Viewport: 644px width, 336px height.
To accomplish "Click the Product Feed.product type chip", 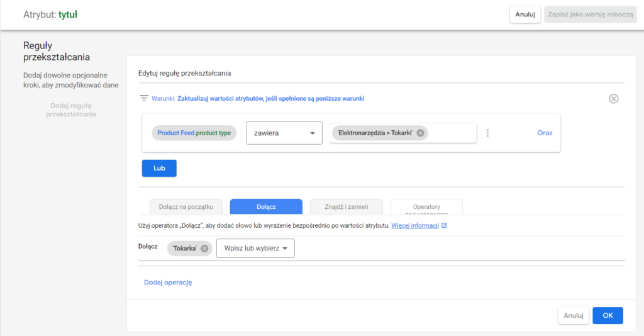I will pyautogui.click(x=194, y=133).
